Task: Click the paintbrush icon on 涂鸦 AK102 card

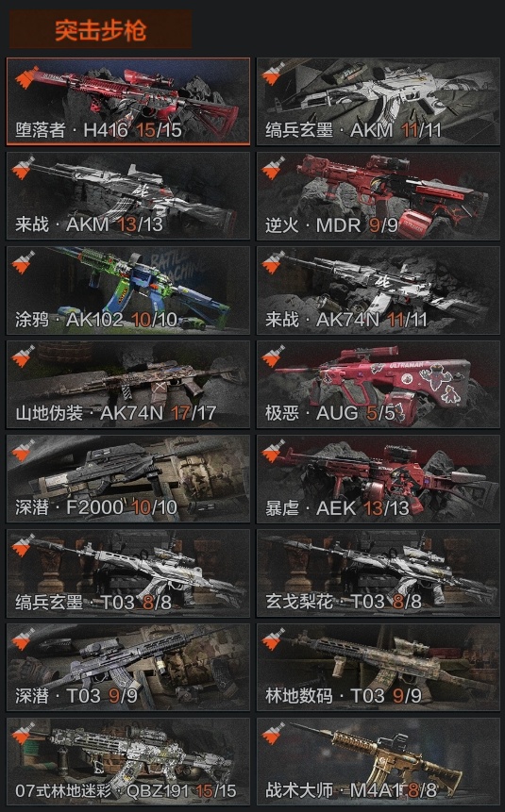Action: (24, 262)
